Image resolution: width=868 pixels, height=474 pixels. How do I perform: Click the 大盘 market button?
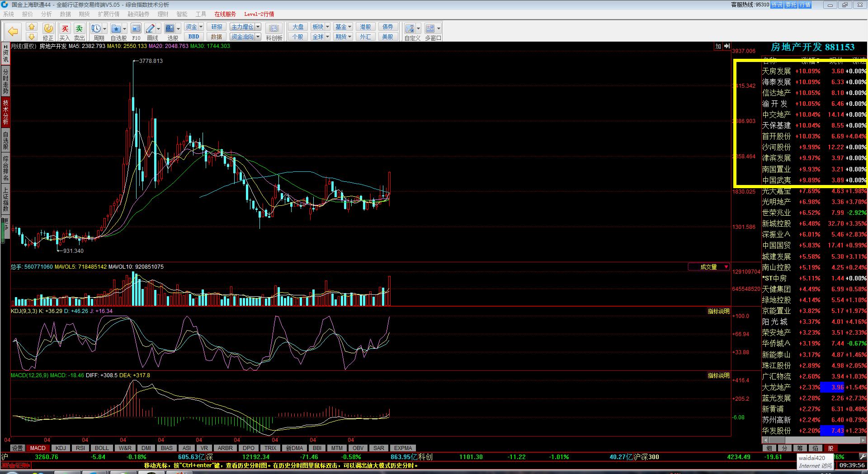(x=298, y=27)
